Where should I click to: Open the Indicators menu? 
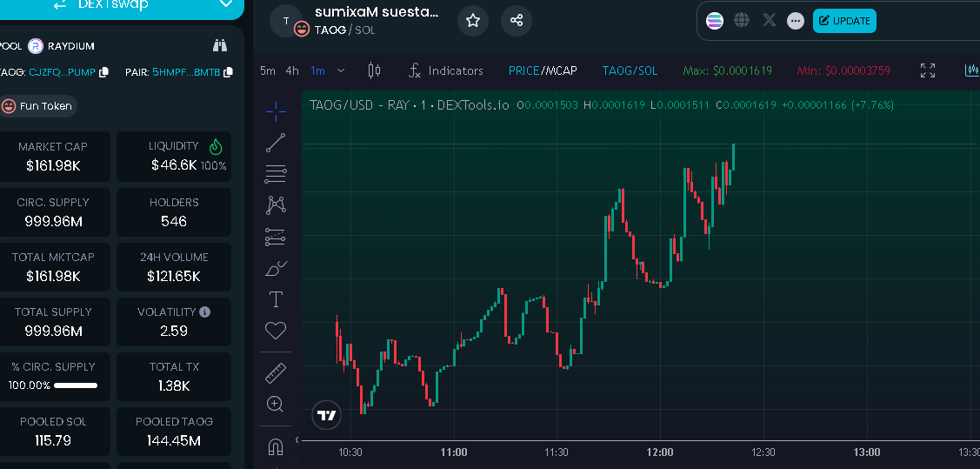pyautogui.click(x=445, y=70)
